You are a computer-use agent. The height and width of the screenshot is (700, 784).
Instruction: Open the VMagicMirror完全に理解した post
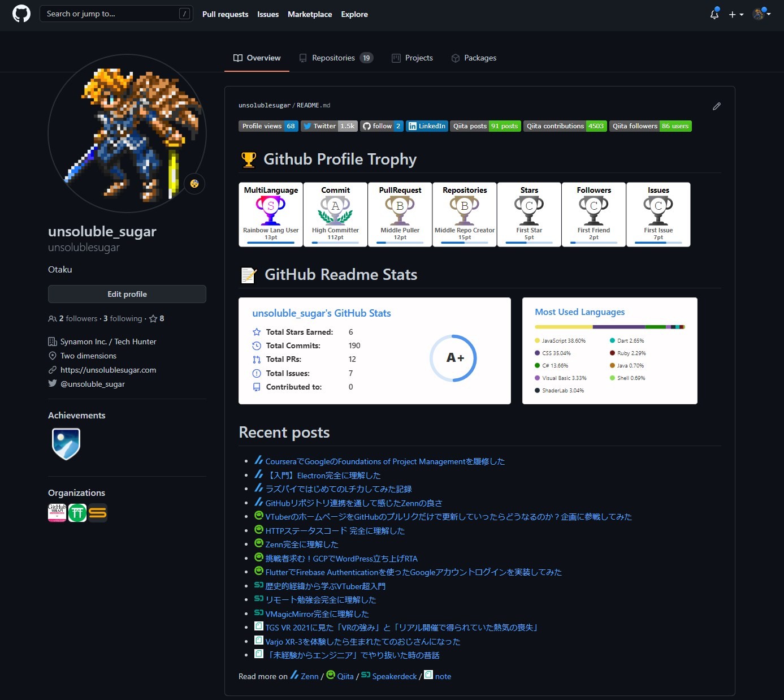317,614
